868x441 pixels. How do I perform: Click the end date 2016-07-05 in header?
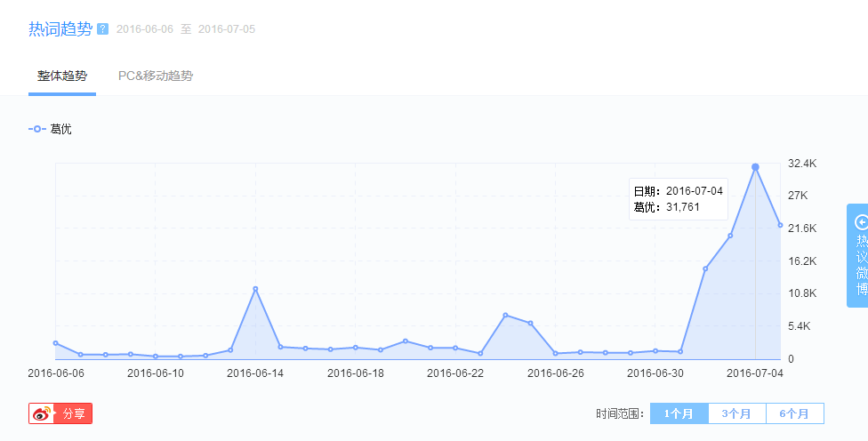227,29
